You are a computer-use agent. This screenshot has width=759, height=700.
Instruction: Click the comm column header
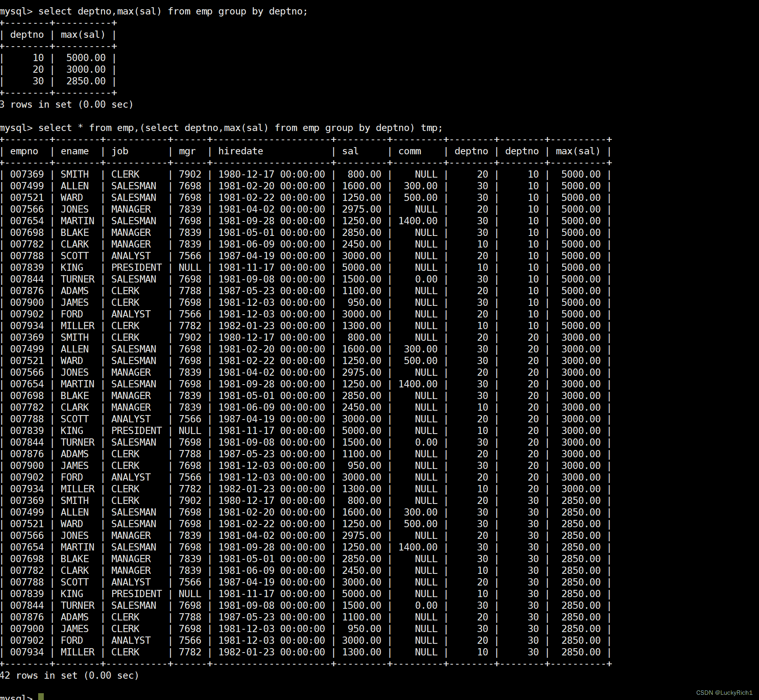[x=409, y=151]
